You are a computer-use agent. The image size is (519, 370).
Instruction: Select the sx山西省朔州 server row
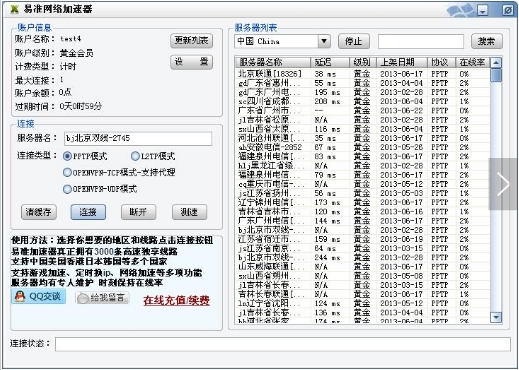[363, 276]
